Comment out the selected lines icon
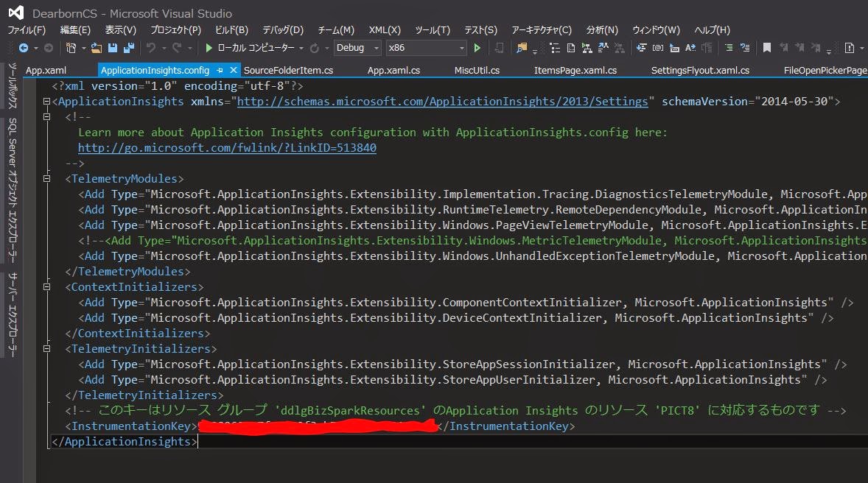 pos(729,48)
